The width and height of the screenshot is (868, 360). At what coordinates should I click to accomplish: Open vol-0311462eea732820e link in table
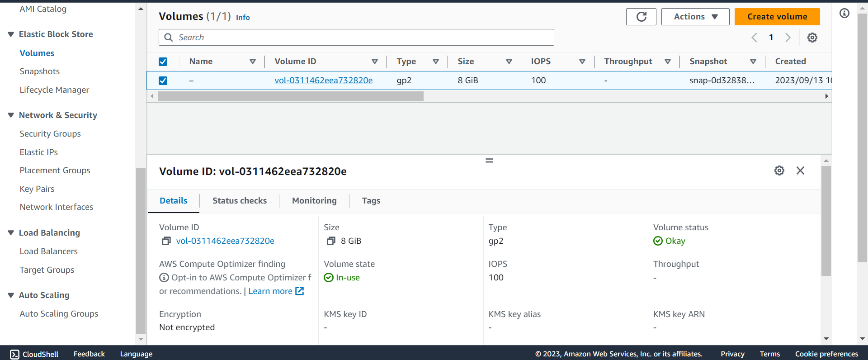[324, 81]
